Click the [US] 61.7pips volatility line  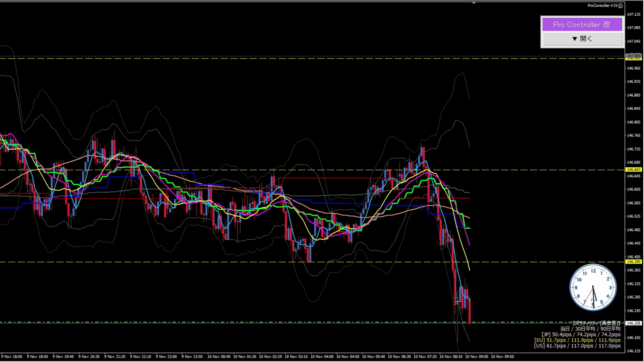point(577,345)
